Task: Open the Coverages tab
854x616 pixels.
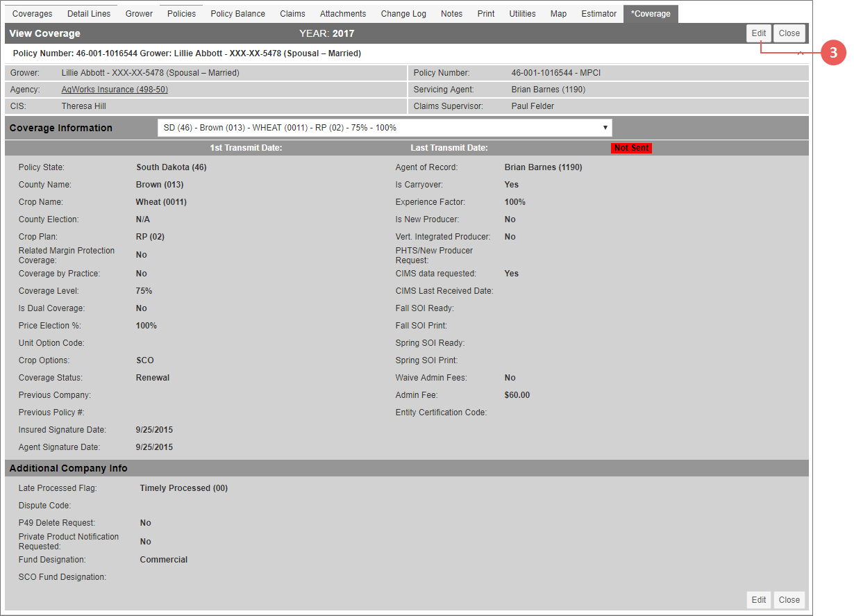Action: pyautogui.click(x=33, y=14)
